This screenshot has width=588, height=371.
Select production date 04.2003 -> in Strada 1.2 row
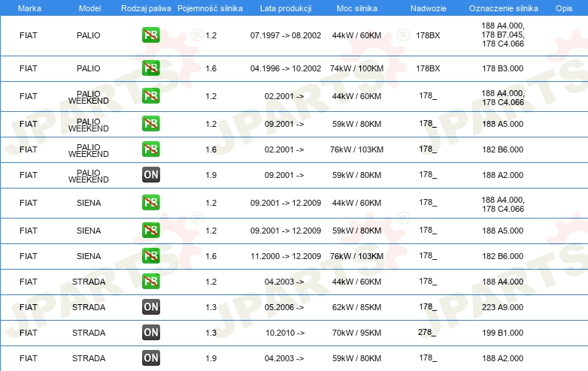tap(284, 282)
